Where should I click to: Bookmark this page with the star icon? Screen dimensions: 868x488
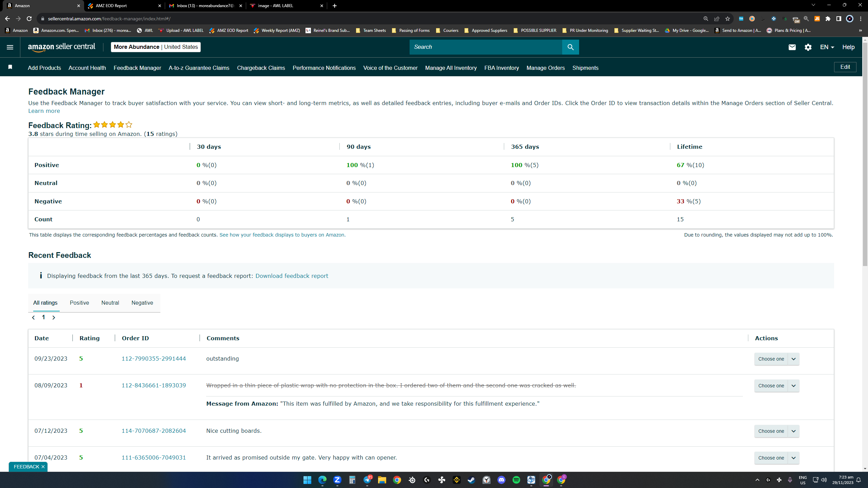[x=727, y=19]
